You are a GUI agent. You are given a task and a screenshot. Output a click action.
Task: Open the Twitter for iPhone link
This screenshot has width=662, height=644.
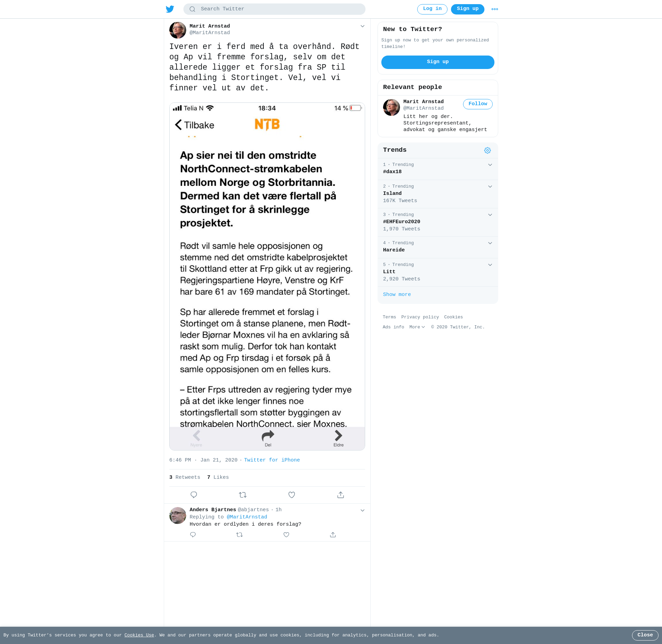[272, 460]
